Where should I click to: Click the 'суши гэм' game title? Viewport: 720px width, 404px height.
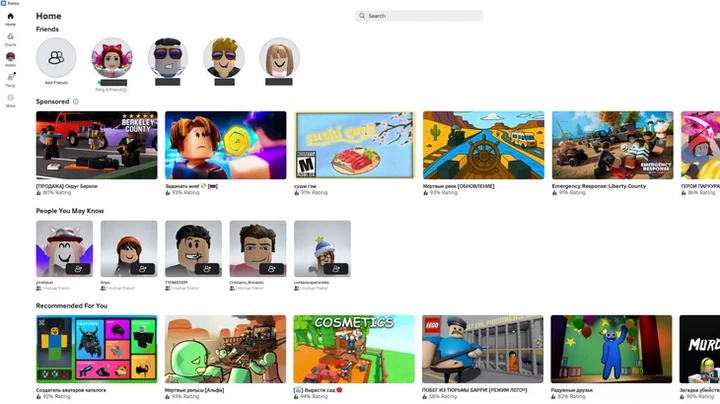[305, 186]
